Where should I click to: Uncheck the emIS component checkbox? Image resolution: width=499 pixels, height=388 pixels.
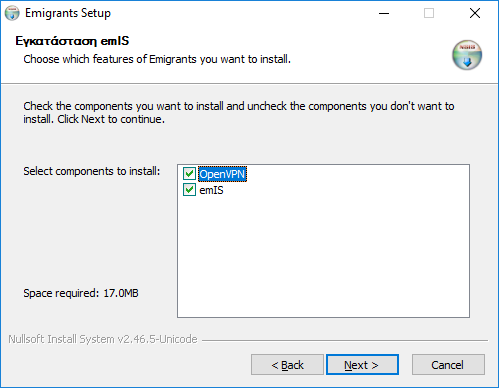point(189,190)
